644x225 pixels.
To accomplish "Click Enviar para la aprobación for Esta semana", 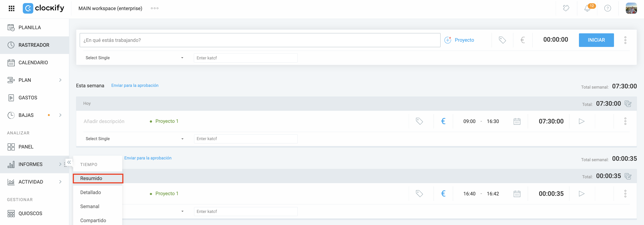I will pos(135,85).
